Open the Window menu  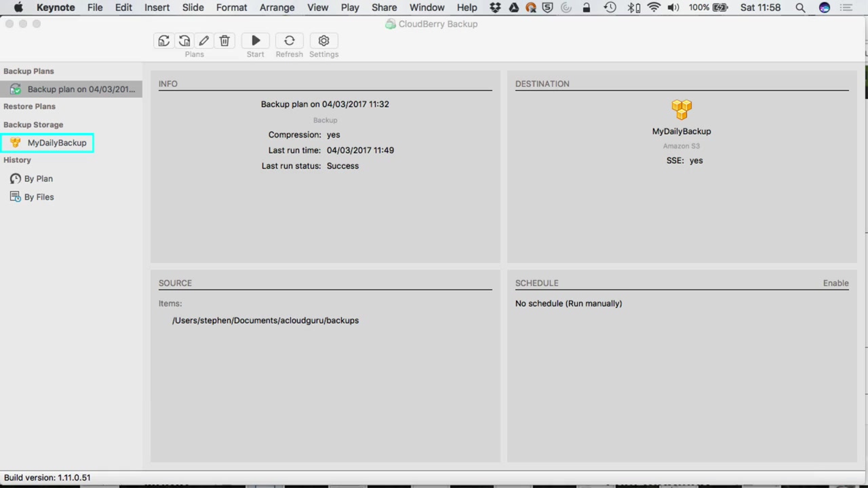click(427, 7)
